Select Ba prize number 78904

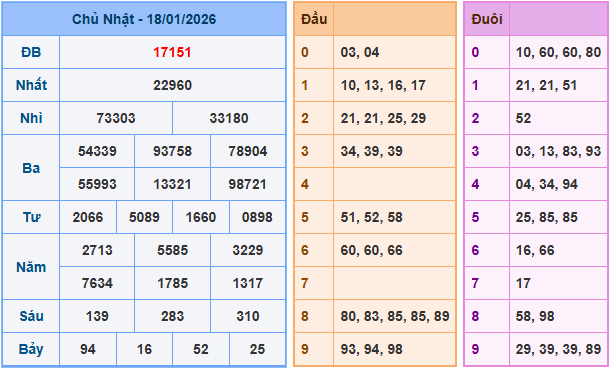pos(248,151)
